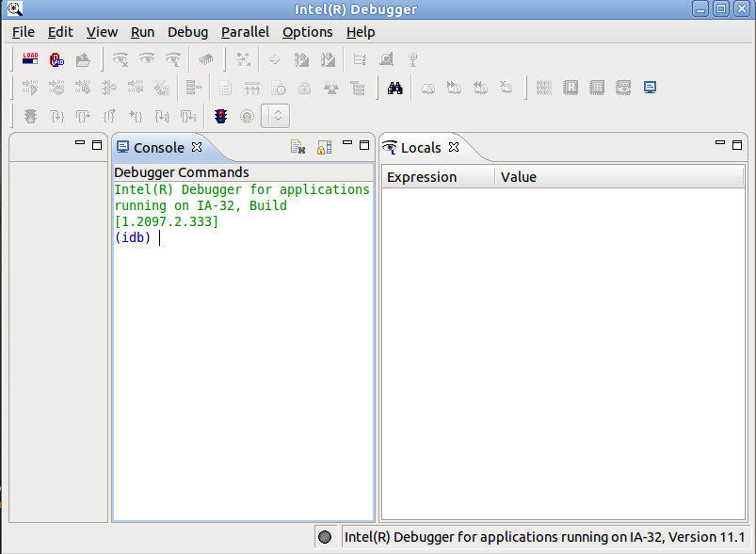Minimize the Console panel

(346, 145)
